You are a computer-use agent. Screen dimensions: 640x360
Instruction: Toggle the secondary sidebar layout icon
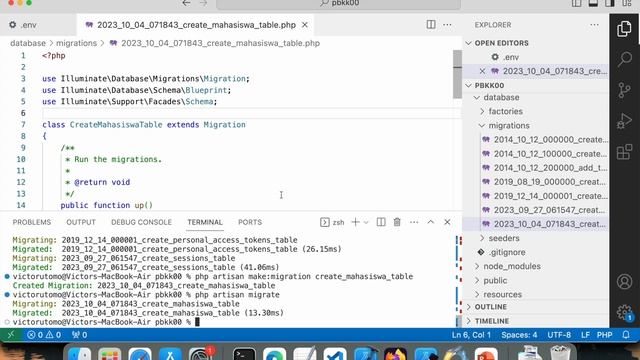610,3
